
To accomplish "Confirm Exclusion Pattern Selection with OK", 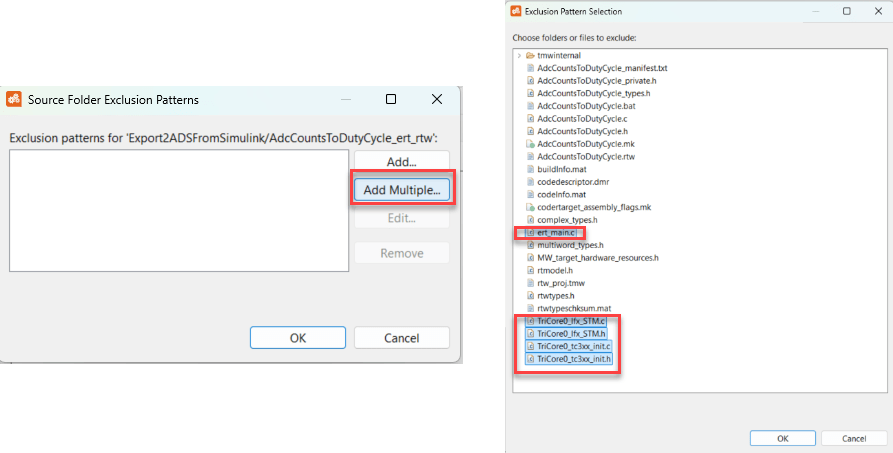I will (782, 438).
